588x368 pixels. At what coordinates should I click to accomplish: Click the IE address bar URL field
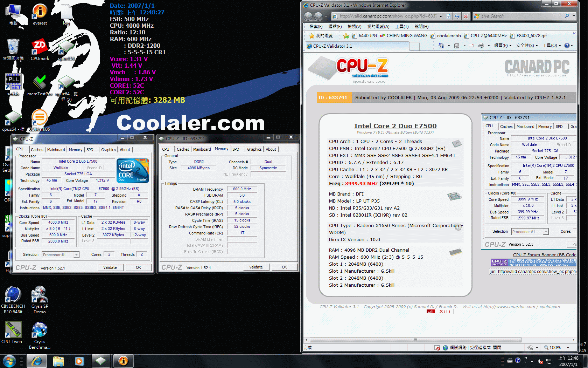click(x=384, y=16)
